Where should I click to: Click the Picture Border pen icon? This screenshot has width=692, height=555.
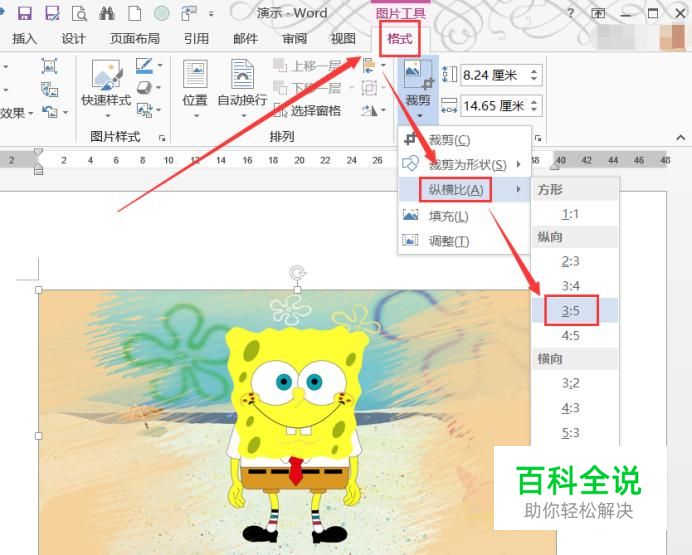144,65
